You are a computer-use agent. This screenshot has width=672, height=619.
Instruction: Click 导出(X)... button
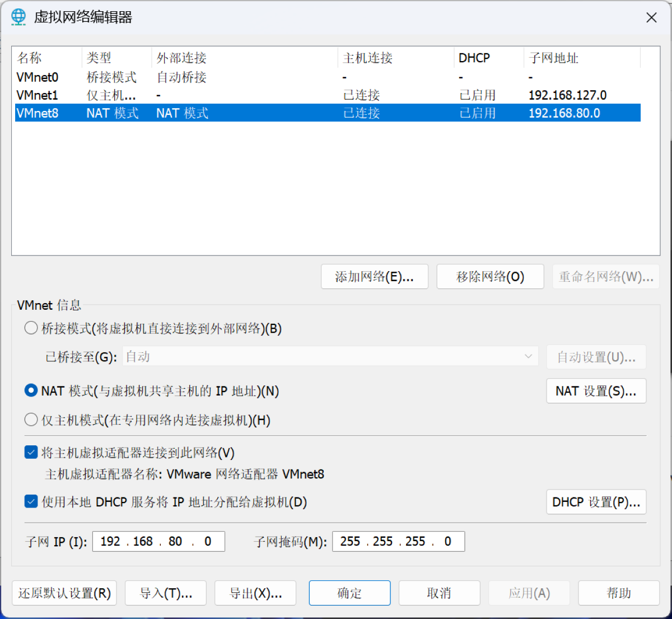(256, 593)
